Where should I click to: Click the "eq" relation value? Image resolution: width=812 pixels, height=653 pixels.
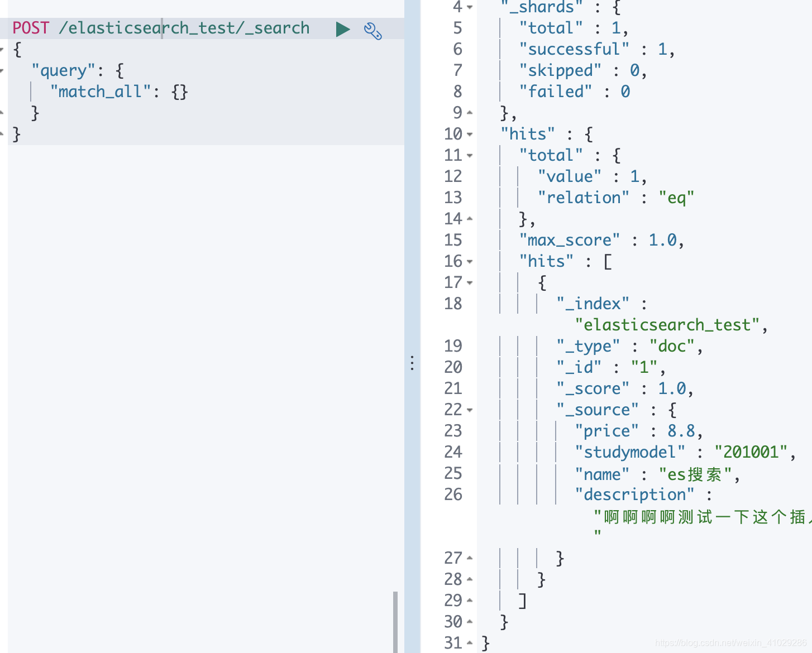(676, 198)
